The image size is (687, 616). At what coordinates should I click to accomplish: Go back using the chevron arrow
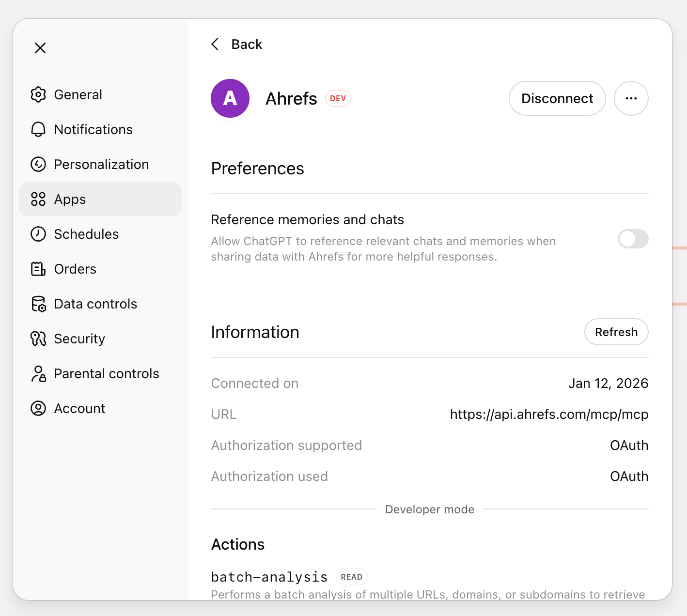click(x=216, y=44)
